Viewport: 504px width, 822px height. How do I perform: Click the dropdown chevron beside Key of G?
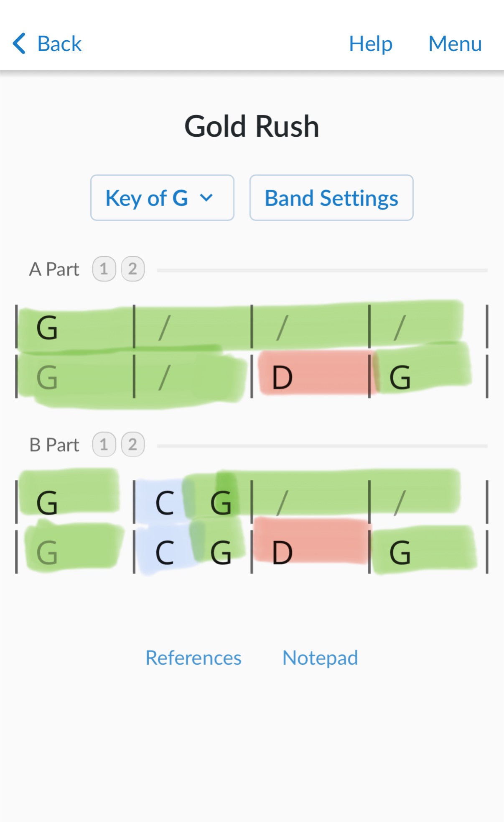point(206,198)
